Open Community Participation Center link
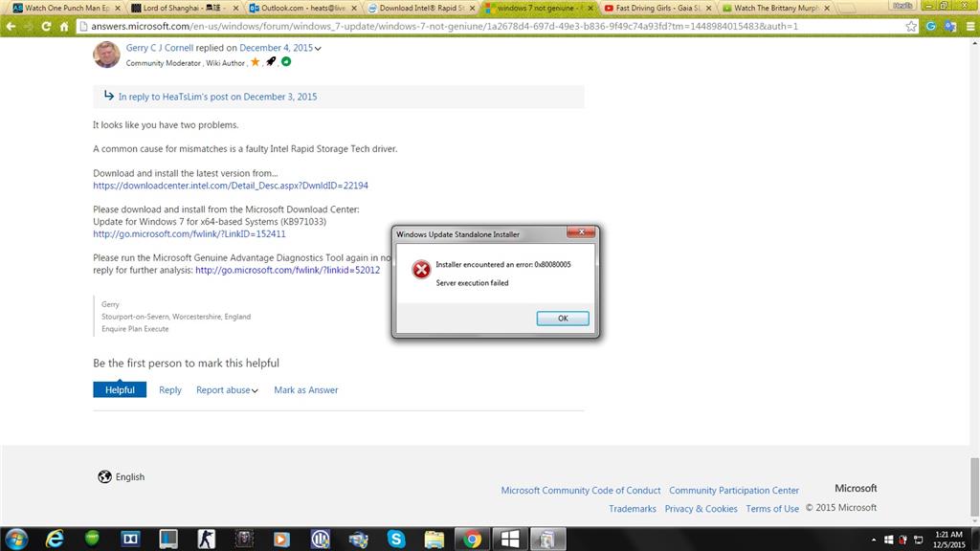This screenshot has height=551, width=980. (734, 491)
